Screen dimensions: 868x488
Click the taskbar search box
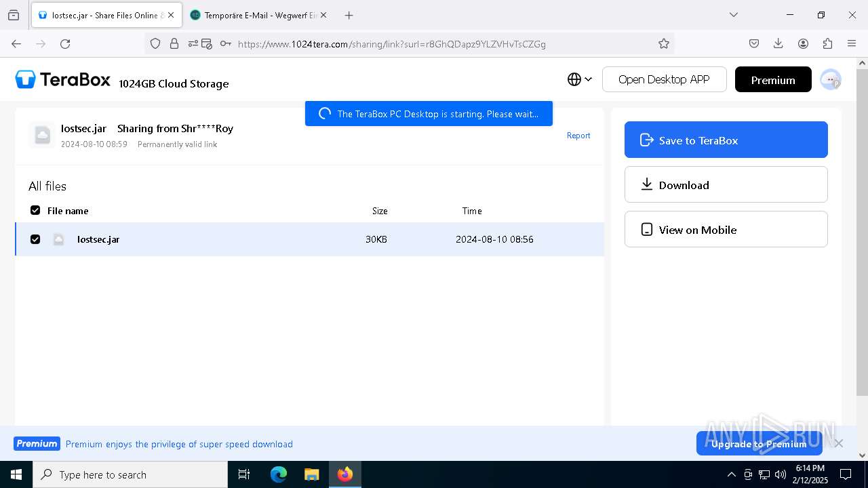(130, 474)
